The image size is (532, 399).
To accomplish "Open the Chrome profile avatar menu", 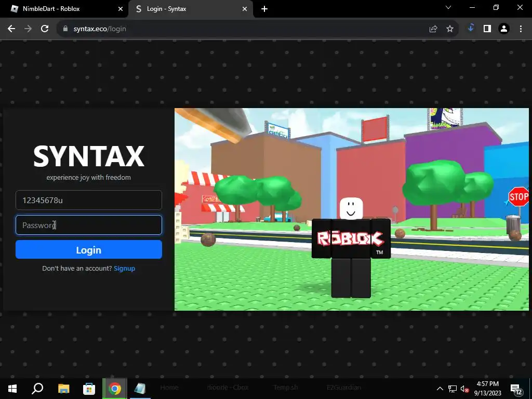I will 504,29.
